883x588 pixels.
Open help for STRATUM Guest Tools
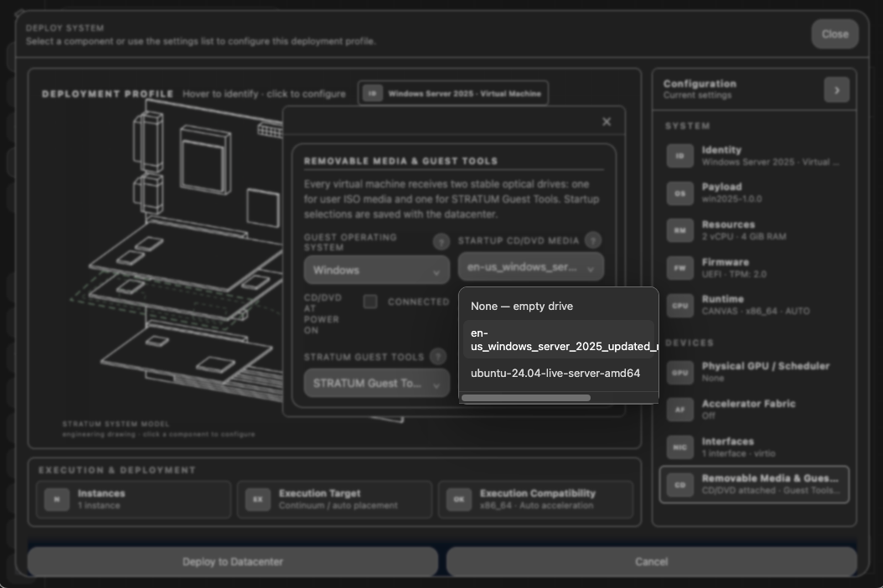tap(437, 357)
